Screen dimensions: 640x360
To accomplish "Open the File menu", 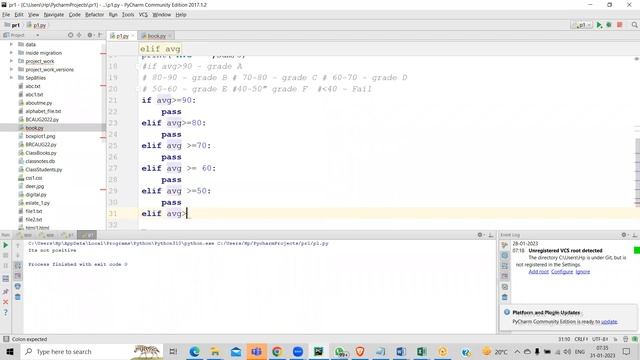I will 6,15.
